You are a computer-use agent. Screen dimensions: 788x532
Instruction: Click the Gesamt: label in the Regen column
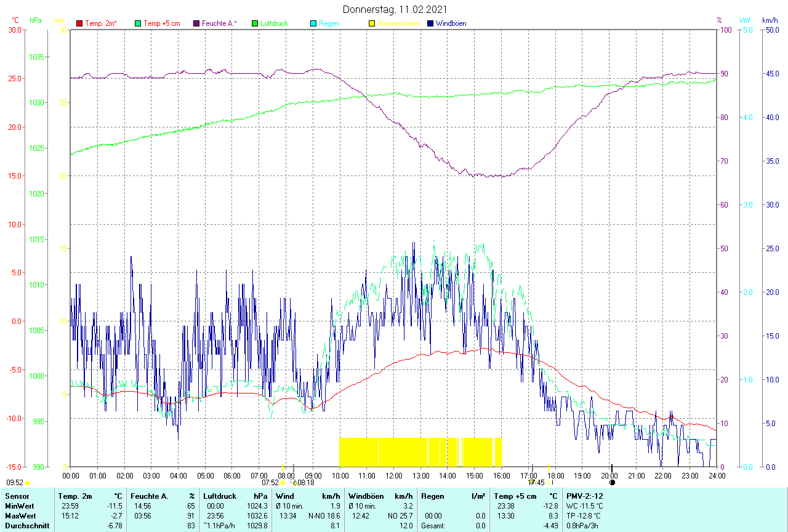point(432,526)
